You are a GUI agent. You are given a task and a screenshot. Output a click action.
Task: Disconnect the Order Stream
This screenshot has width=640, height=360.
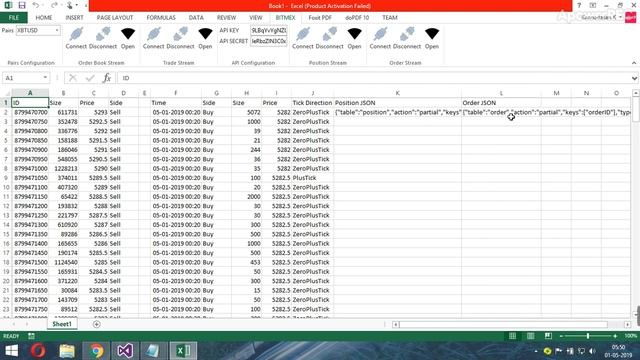[407, 38]
